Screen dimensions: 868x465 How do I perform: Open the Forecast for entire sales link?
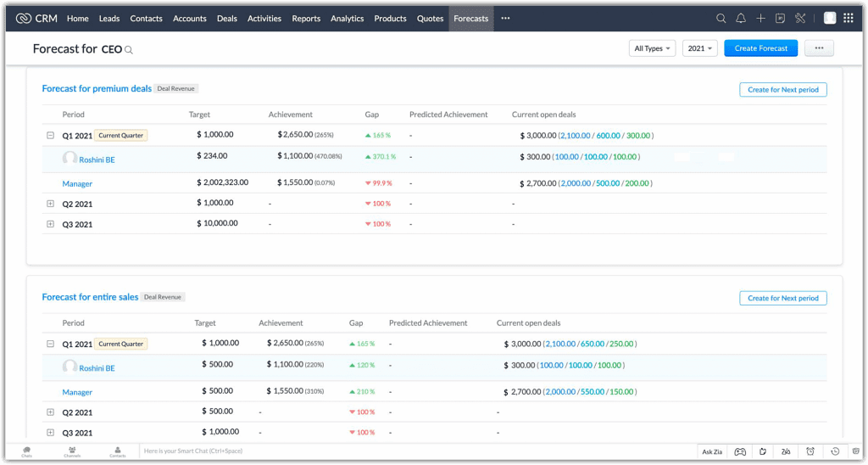point(90,297)
